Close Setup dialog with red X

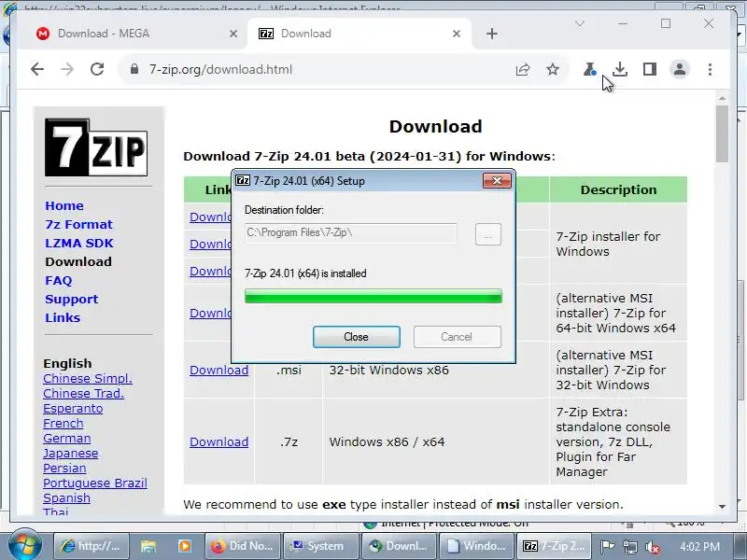click(497, 180)
